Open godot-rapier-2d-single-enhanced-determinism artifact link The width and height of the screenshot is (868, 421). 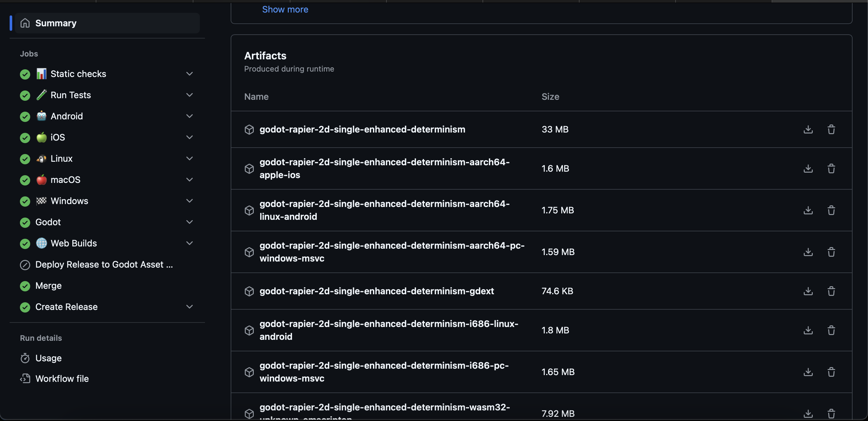362,129
